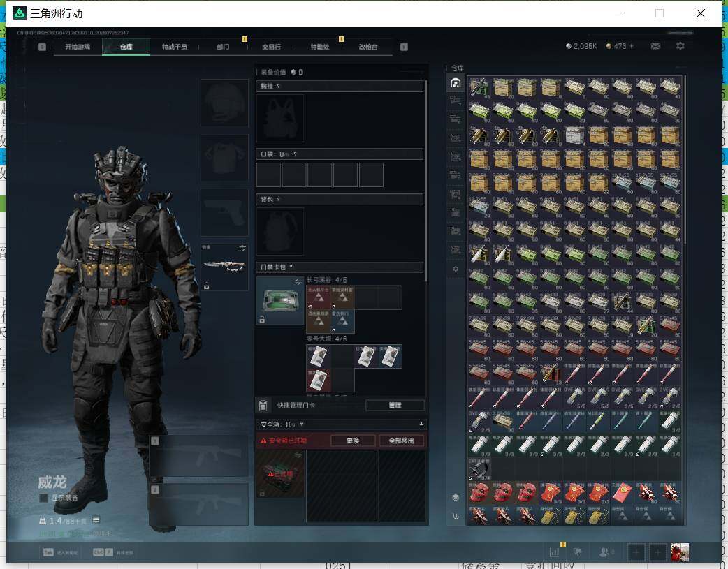Open the 开始游戏 tab

[78, 47]
